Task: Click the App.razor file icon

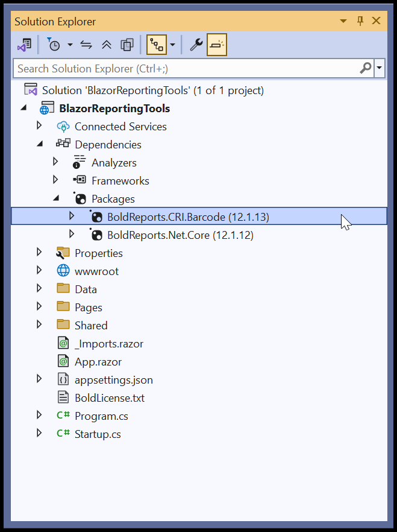Action: click(x=63, y=361)
